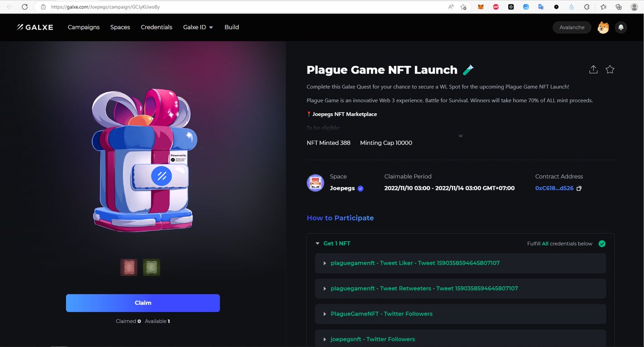Click the Galxe logo
Image resolution: width=644 pixels, height=347 pixels.
pyautogui.click(x=35, y=27)
